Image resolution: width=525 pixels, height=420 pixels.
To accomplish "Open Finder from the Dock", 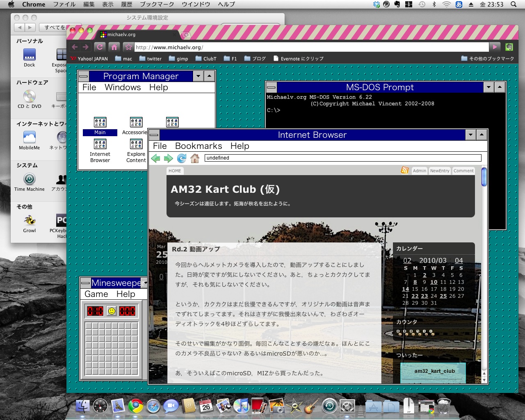I will [82, 406].
